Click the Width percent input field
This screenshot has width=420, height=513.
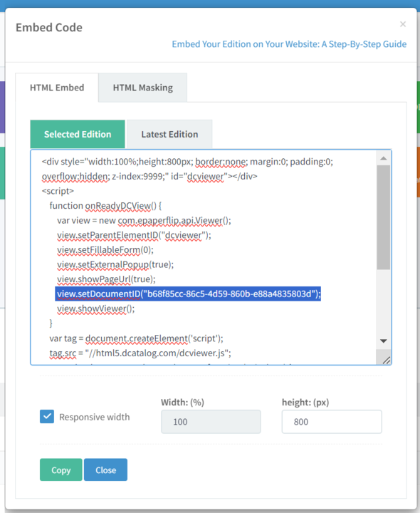(x=211, y=422)
